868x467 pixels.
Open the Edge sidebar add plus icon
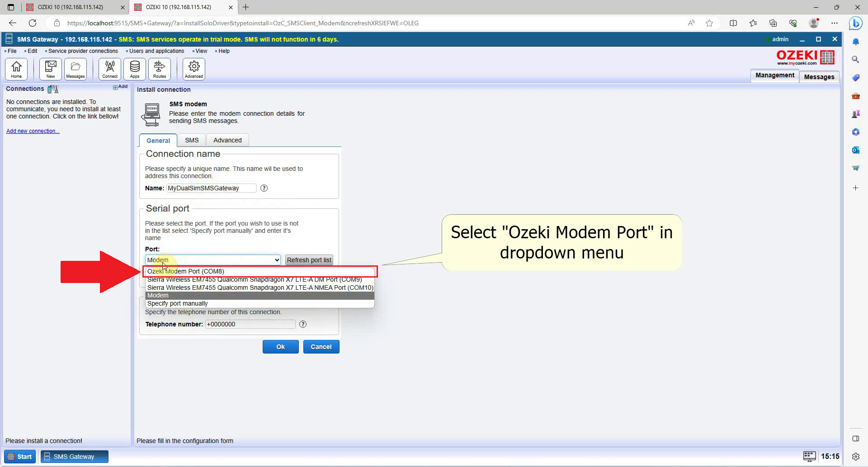point(855,188)
